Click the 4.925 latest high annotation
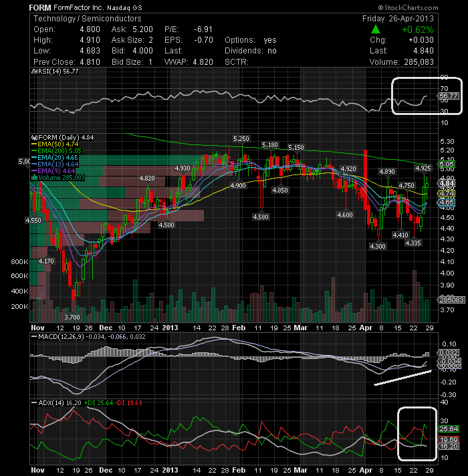Screen dimensions: 468x476 click(423, 168)
